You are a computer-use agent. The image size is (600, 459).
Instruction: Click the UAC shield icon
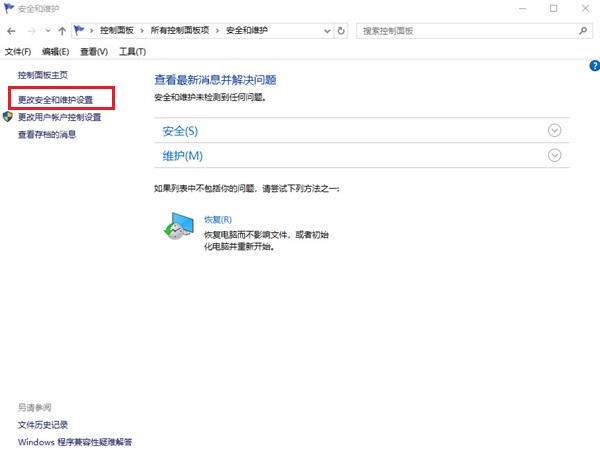coord(8,117)
